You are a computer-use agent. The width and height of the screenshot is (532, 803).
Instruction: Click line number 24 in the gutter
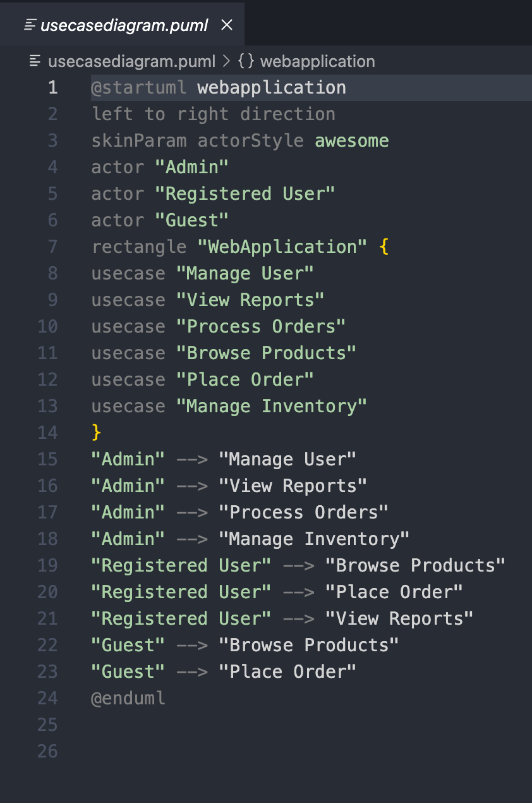click(x=47, y=699)
